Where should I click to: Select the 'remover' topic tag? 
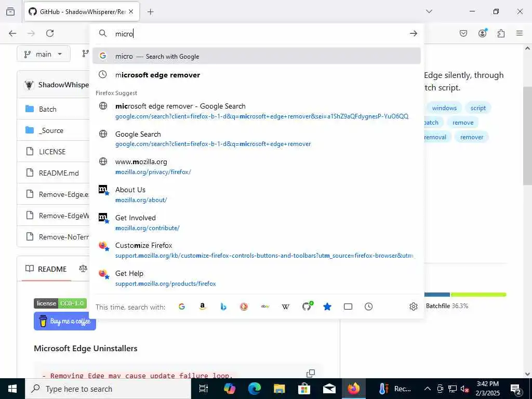472,137
